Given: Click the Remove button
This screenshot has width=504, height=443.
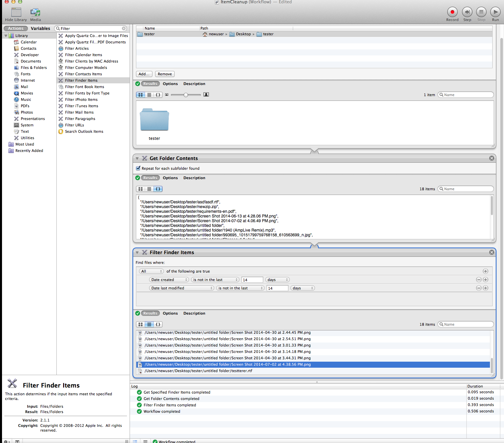Looking at the screenshot, I should pyautogui.click(x=165, y=74).
